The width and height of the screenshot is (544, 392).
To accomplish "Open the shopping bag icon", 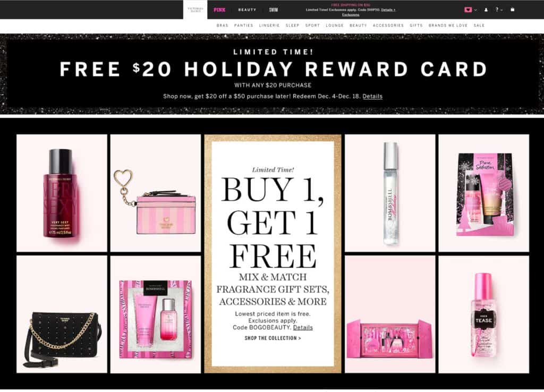I will coord(513,10).
